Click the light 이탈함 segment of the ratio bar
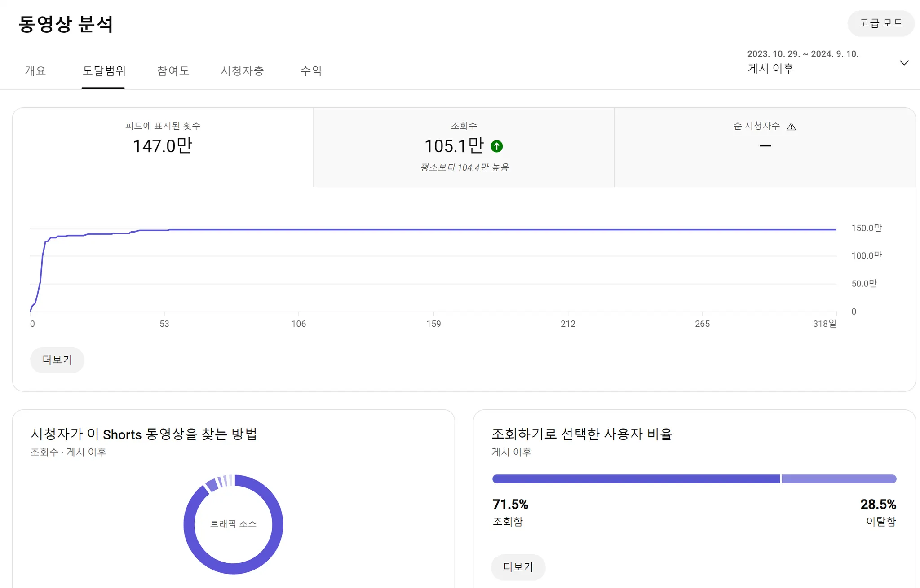This screenshot has height=588, width=920. coord(839,479)
